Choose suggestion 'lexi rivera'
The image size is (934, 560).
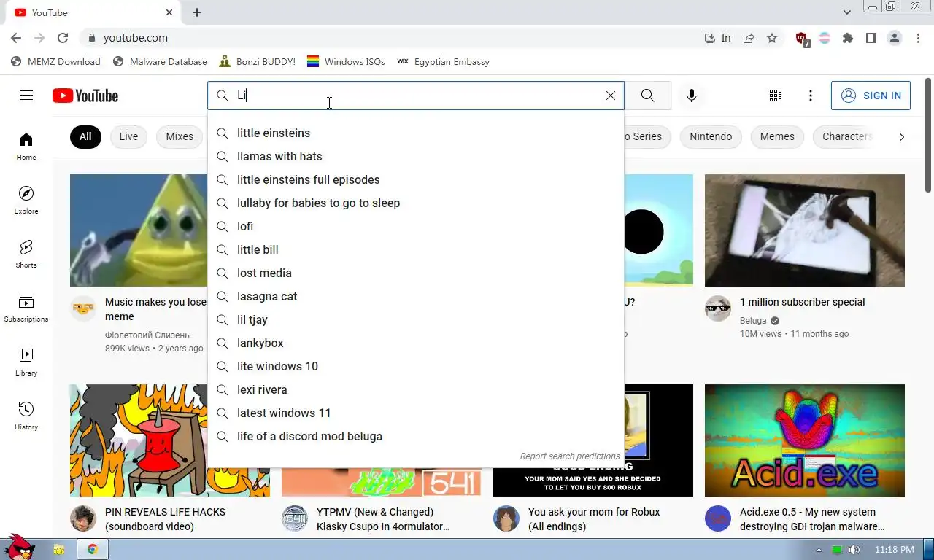point(416,389)
